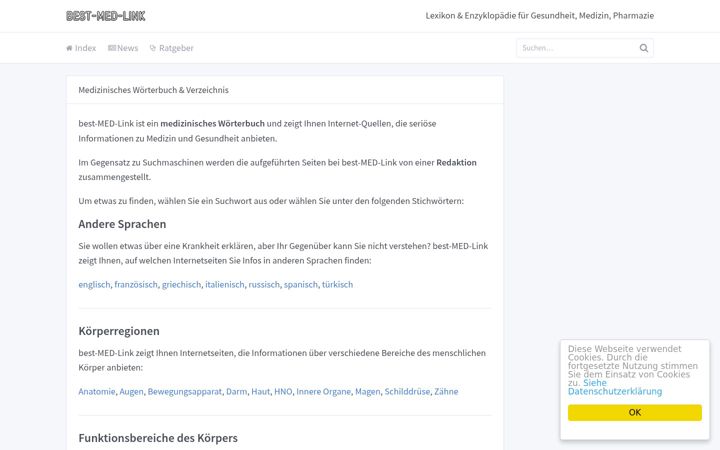Open the Siehe Datenschutzerklärung link
The width and height of the screenshot is (720, 450).
615,387
